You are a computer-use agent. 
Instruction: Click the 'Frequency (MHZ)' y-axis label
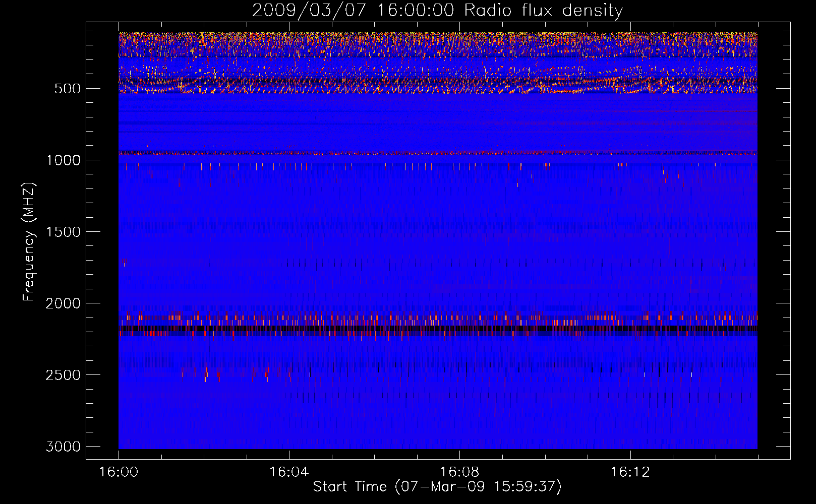click(x=29, y=242)
